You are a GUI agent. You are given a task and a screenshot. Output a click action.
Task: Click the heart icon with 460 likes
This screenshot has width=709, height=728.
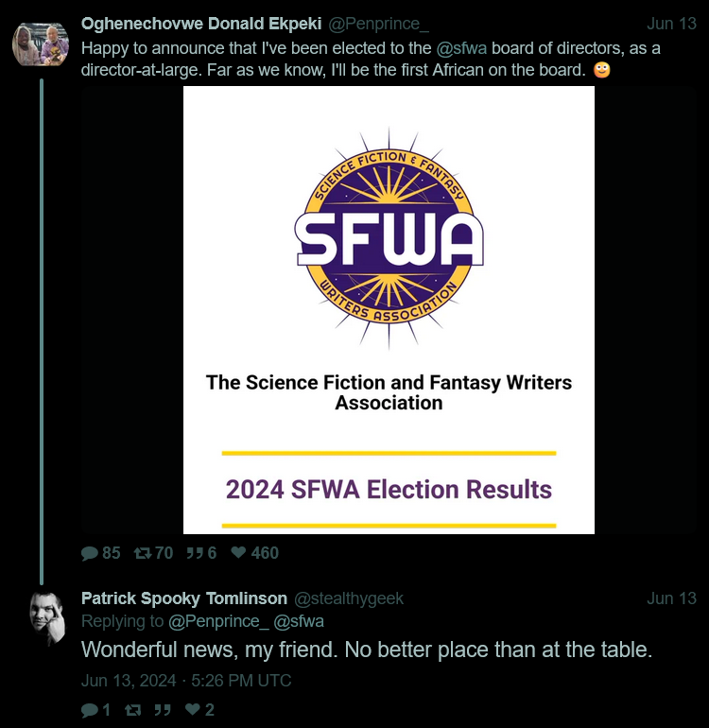pyautogui.click(x=238, y=552)
